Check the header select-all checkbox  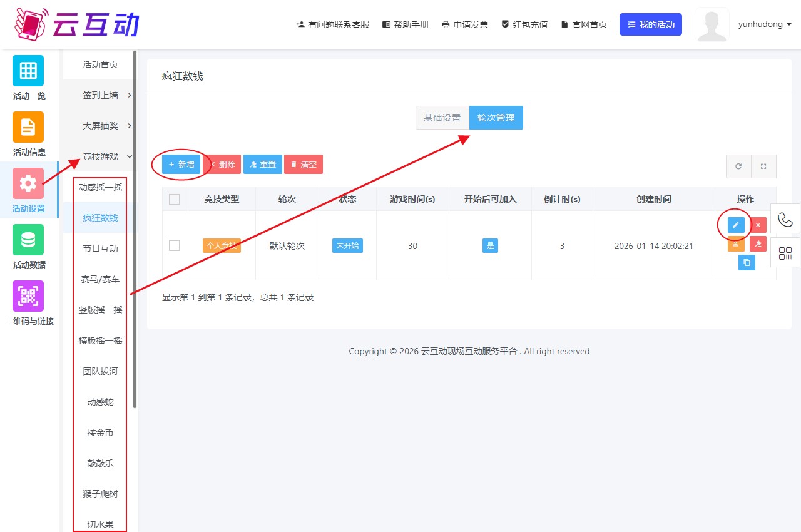[175, 198]
